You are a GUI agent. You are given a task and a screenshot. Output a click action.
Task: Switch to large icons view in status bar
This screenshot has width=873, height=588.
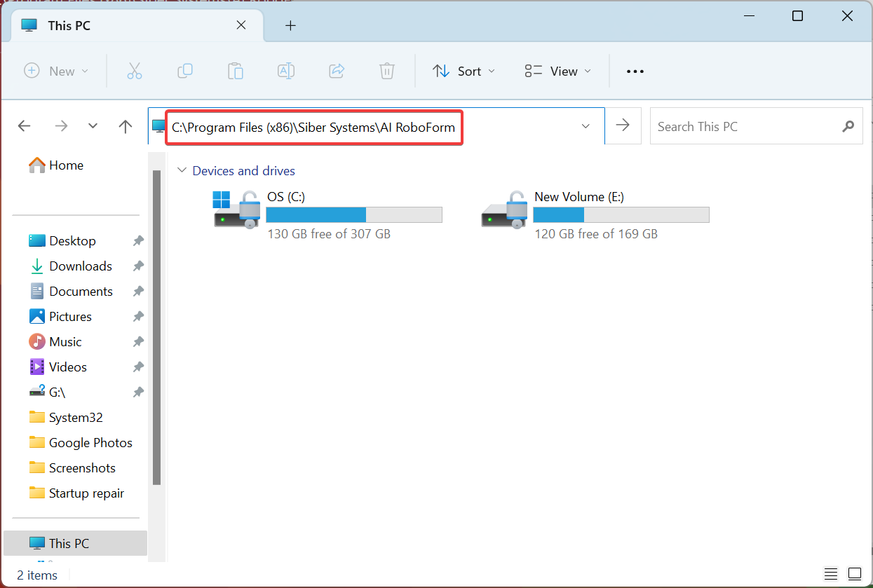click(854, 574)
